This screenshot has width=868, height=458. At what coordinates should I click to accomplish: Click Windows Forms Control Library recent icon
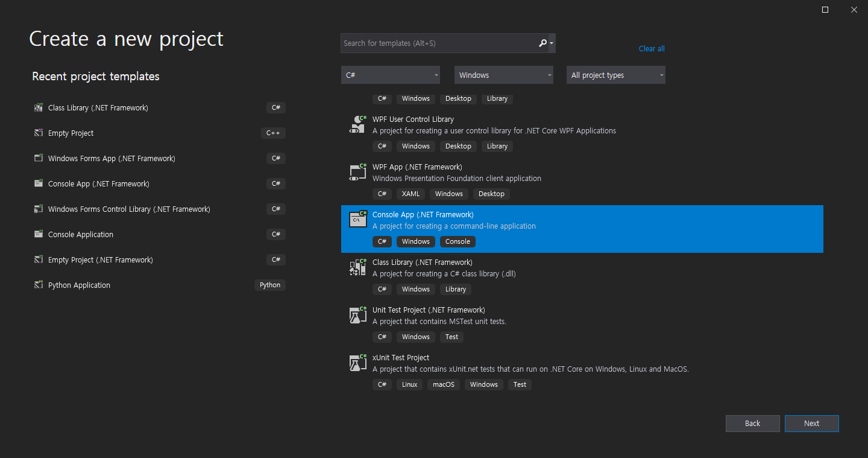point(39,209)
